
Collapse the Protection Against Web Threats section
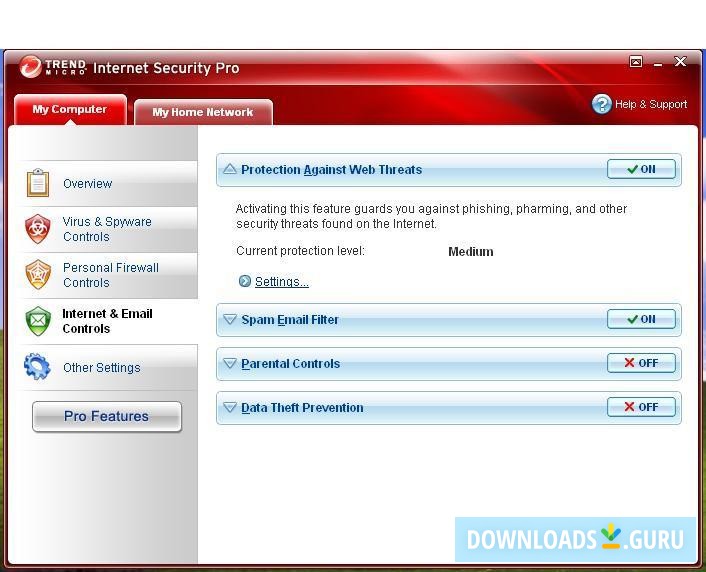point(230,169)
